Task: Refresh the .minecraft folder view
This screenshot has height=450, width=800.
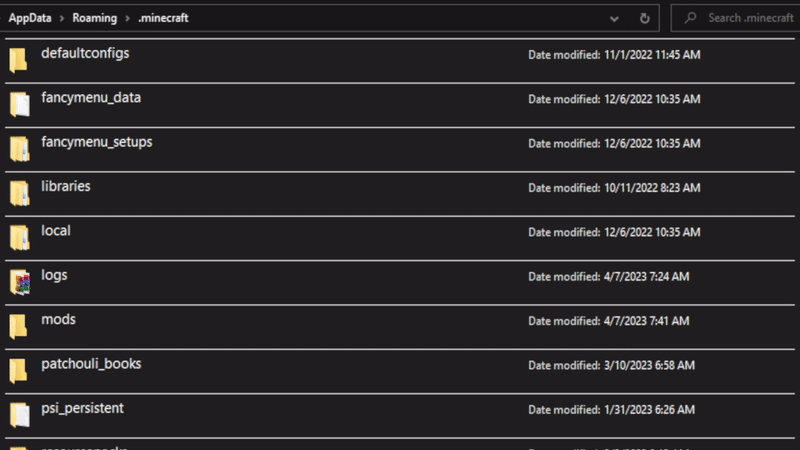Action: [645, 18]
